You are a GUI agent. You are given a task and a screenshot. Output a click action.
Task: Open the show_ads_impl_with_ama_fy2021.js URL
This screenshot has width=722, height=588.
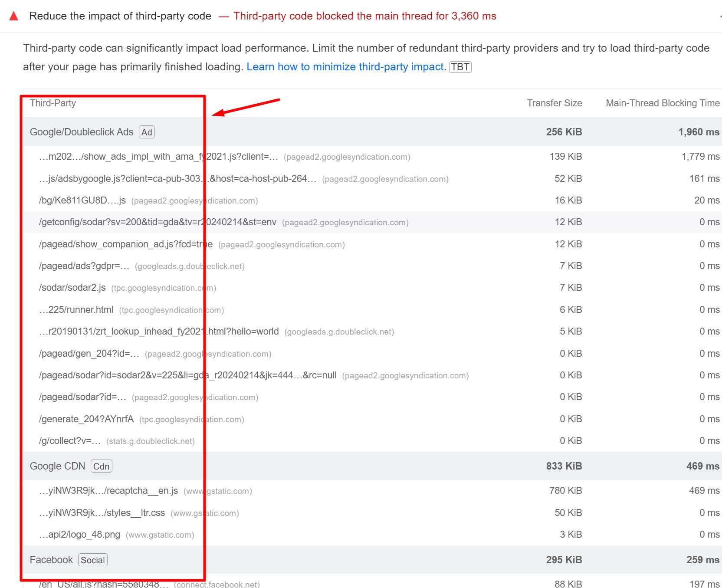tap(159, 157)
